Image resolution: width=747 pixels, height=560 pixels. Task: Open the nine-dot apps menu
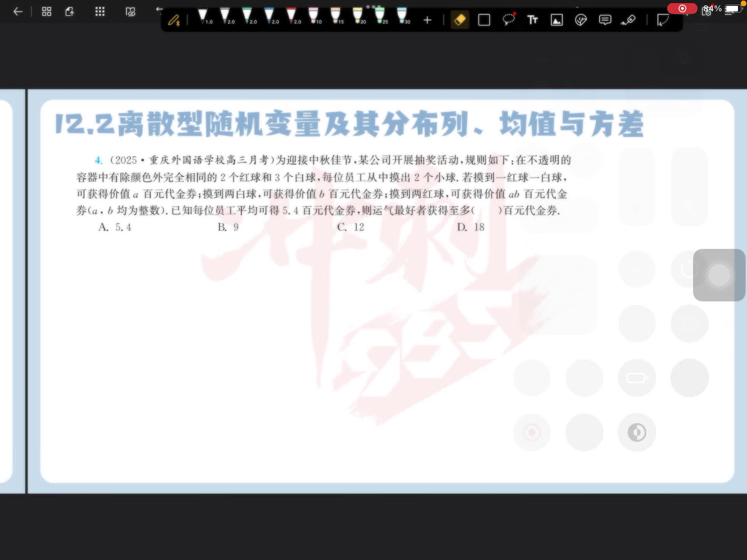click(x=100, y=12)
